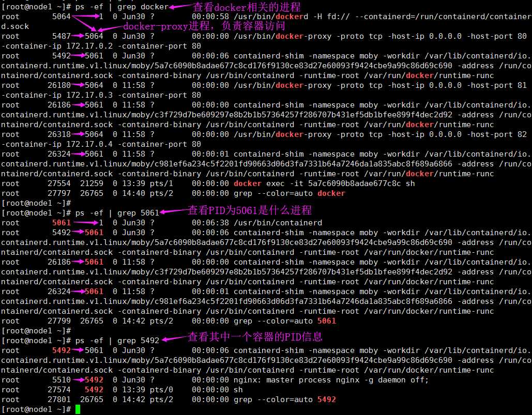Click the 'docker exec -it 5a7c6090b8adae677c8c sh' command
532x415 pixels.
(324, 184)
